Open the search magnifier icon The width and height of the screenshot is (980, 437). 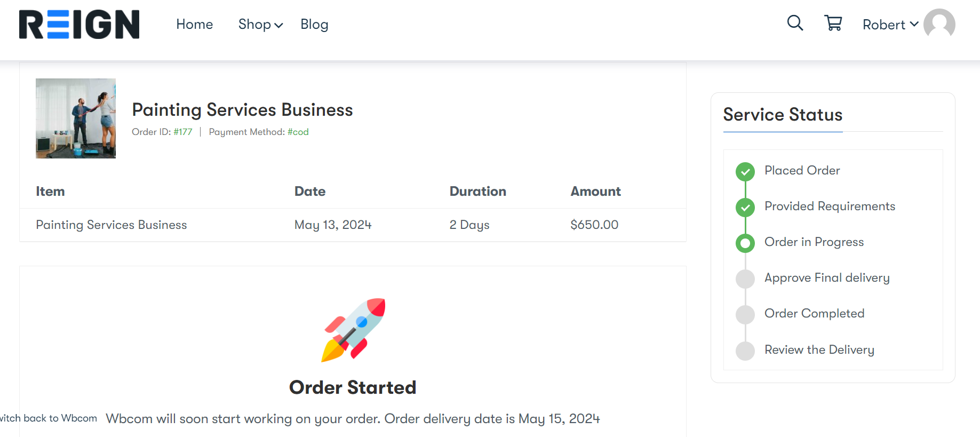(x=795, y=23)
